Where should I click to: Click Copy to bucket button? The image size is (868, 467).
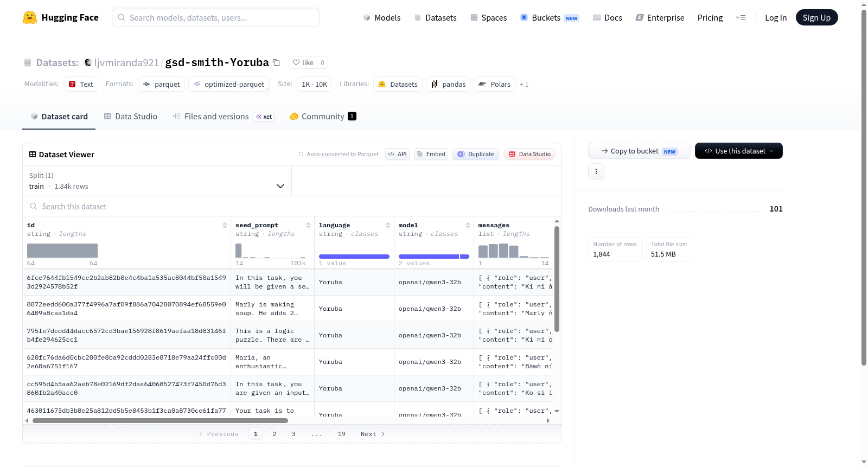(x=639, y=151)
